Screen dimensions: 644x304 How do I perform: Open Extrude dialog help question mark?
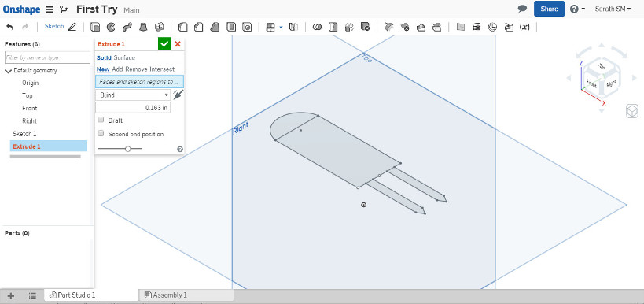coord(180,150)
